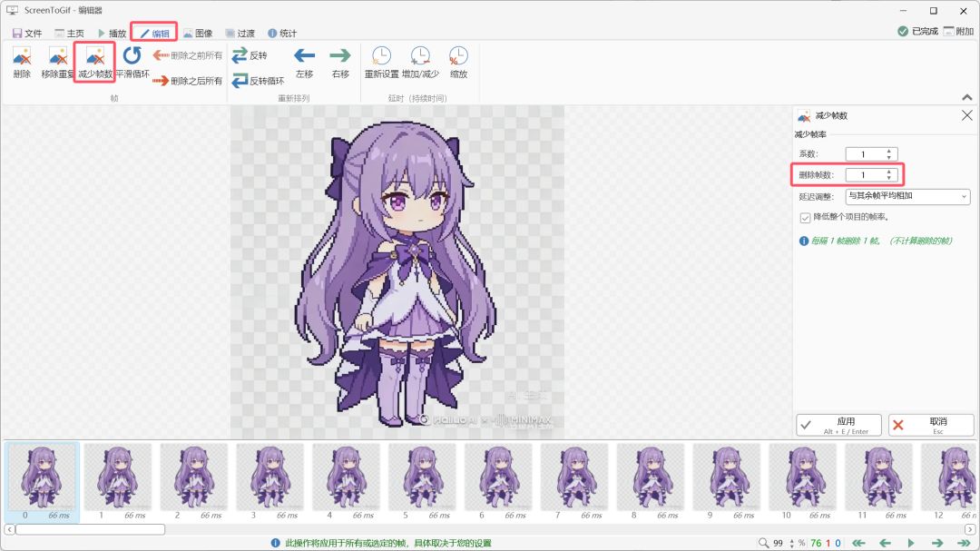Toggle 降低整个项目的帧率 checkbox

805,218
